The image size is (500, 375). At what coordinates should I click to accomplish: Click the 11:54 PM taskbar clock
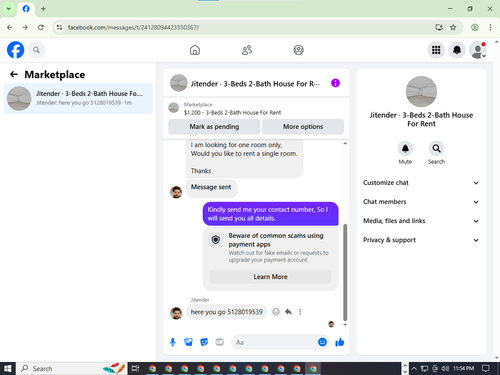pyautogui.click(x=463, y=368)
